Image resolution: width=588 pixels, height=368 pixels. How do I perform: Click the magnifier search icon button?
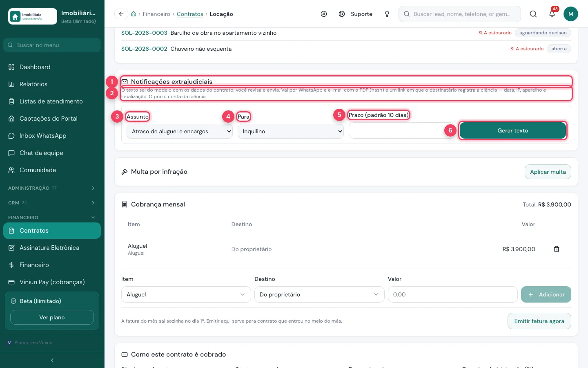(x=533, y=14)
